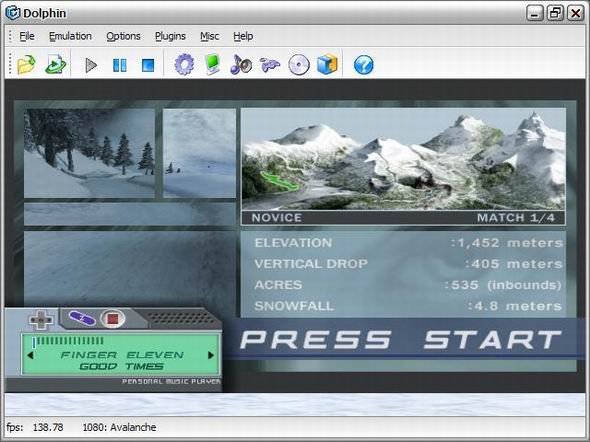Open audio plugin settings (music note speaker icon)
Viewport: 590px width, 442px height.
(241, 65)
